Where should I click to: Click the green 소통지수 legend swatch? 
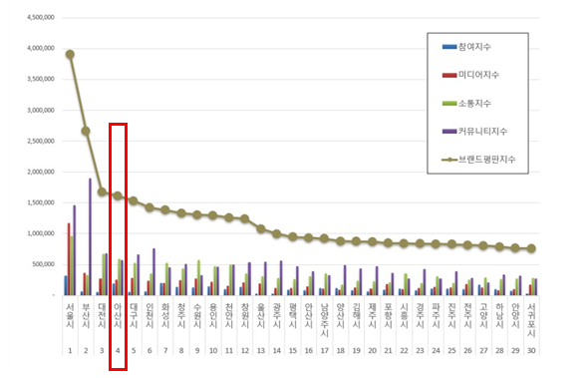(x=449, y=104)
